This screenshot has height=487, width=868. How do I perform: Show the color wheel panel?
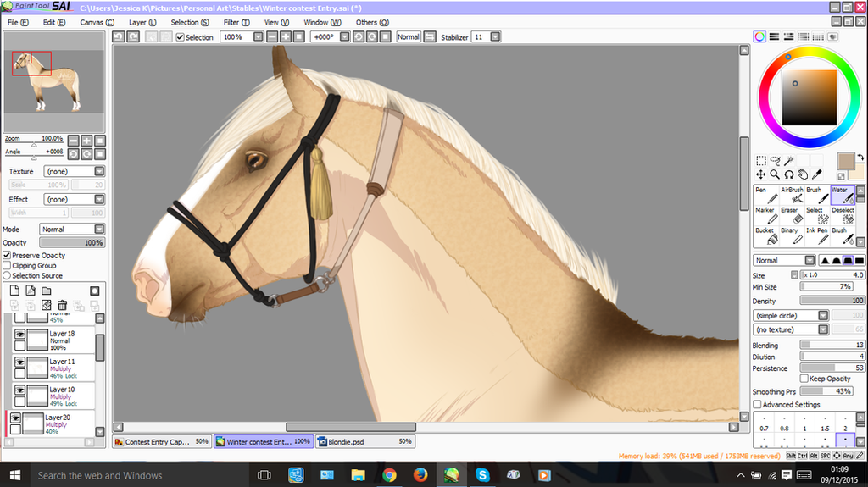[759, 36]
